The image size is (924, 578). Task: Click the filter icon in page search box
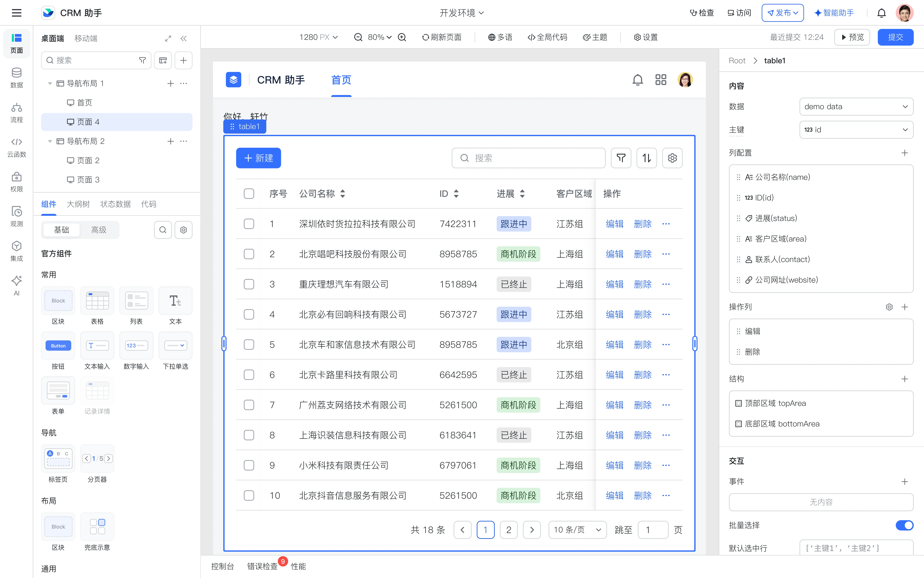[x=142, y=60]
